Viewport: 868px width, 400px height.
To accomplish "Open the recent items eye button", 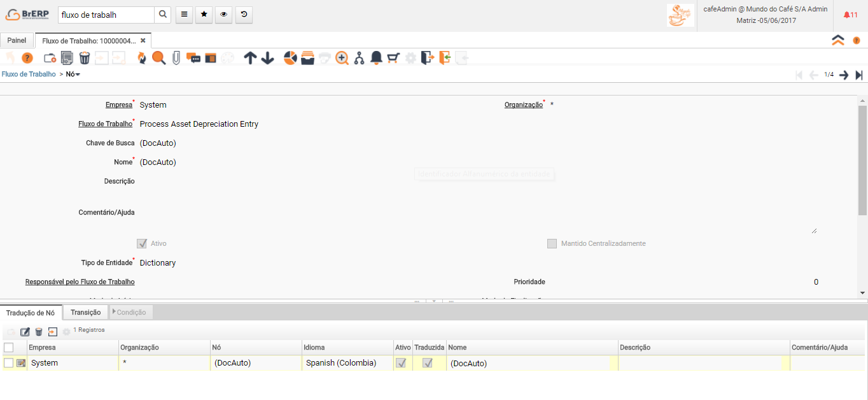I will pyautogui.click(x=223, y=15).
